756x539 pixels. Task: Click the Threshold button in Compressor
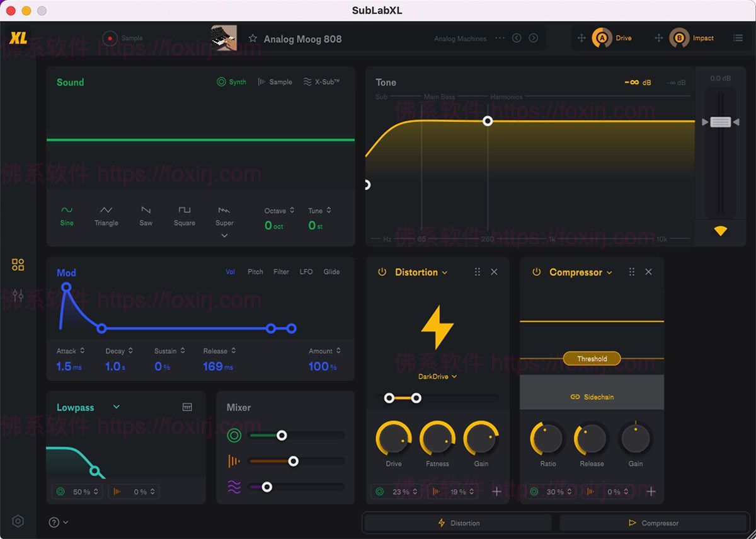[x=592, y=359]
